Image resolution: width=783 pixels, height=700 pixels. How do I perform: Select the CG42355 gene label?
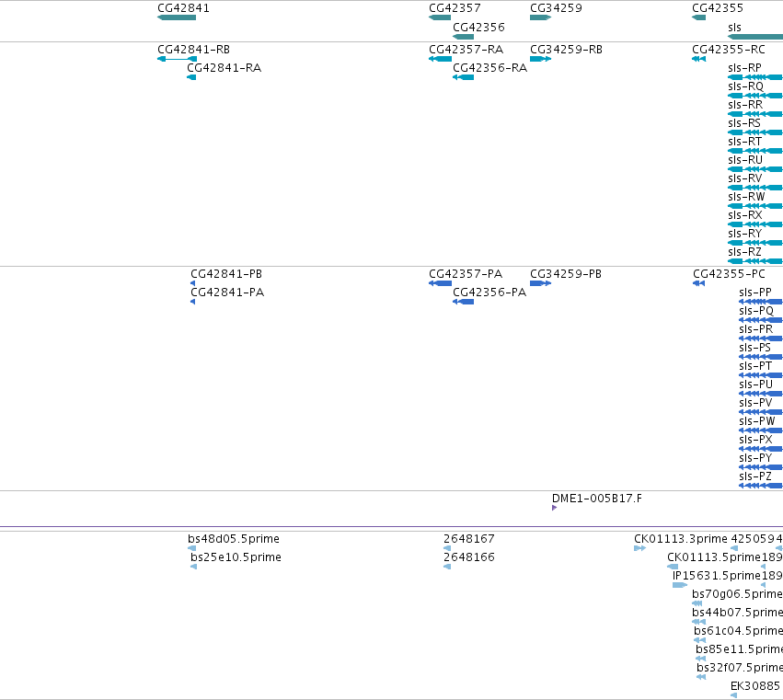point(718,8)
